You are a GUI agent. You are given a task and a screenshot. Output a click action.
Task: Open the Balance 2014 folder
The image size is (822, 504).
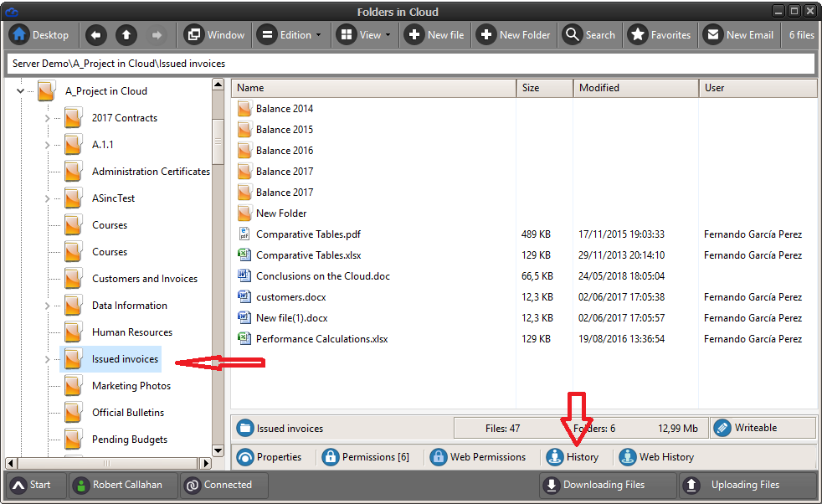[x=285, y=109]
